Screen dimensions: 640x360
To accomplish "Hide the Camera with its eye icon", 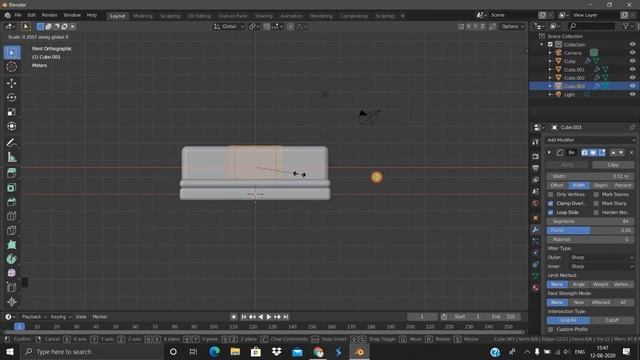I will pos(632,53).
